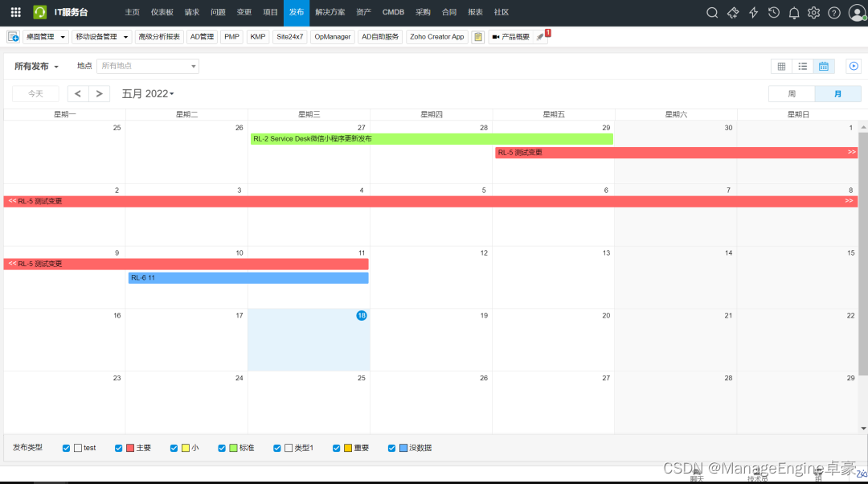Toggle the 重要 release type checkbox
This screenshot has height=484, width=868.
336,448
